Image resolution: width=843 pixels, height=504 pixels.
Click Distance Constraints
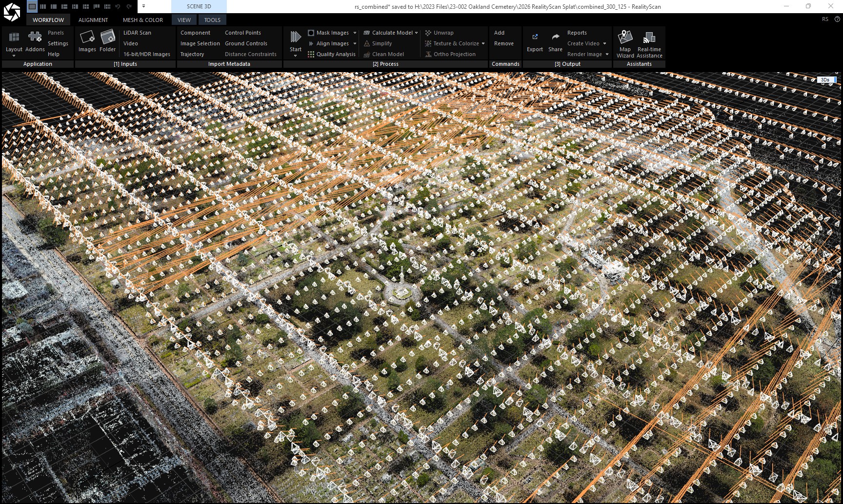pyautogui.click(x=251, y=54)
